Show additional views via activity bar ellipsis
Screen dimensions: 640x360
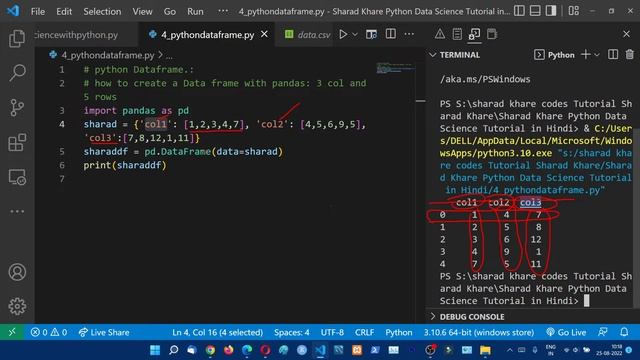coord(17,211)
